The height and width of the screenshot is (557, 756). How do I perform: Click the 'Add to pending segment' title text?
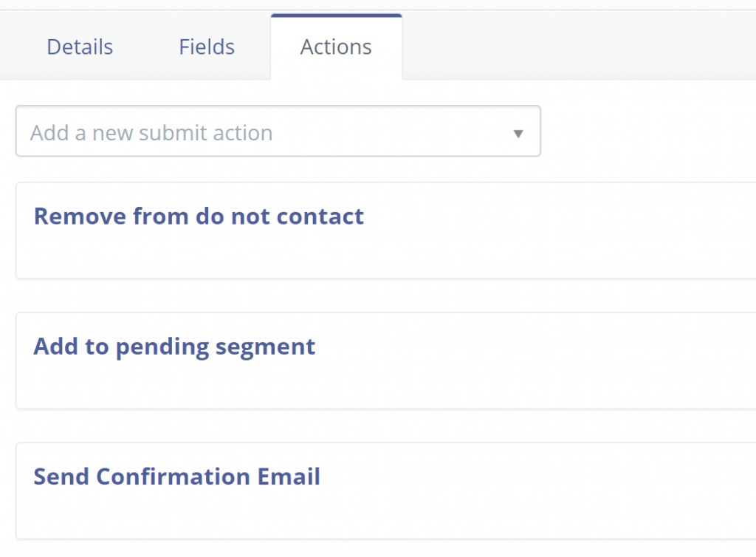[174, 346]
